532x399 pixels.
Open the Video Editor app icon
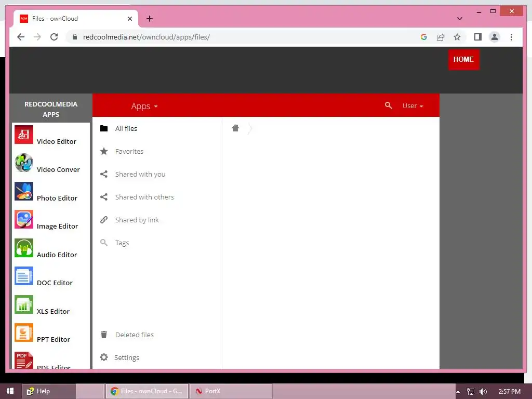coord(24,135)
